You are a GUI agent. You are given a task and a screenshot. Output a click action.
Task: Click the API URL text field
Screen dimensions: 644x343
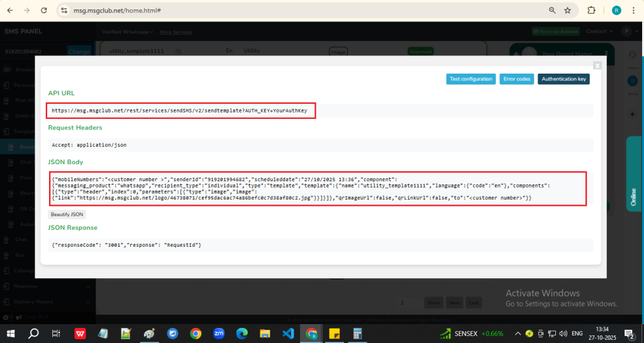(180, 111)
